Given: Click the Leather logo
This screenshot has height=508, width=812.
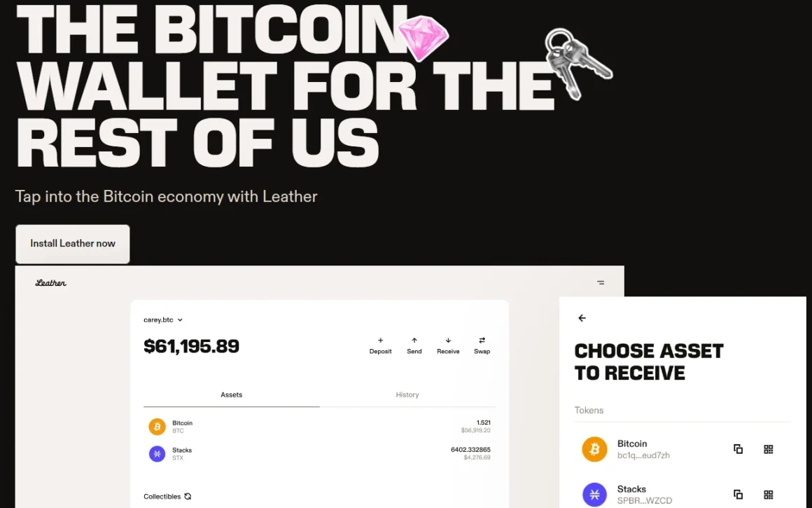Looking at the screenshot, I should [51, 283].
